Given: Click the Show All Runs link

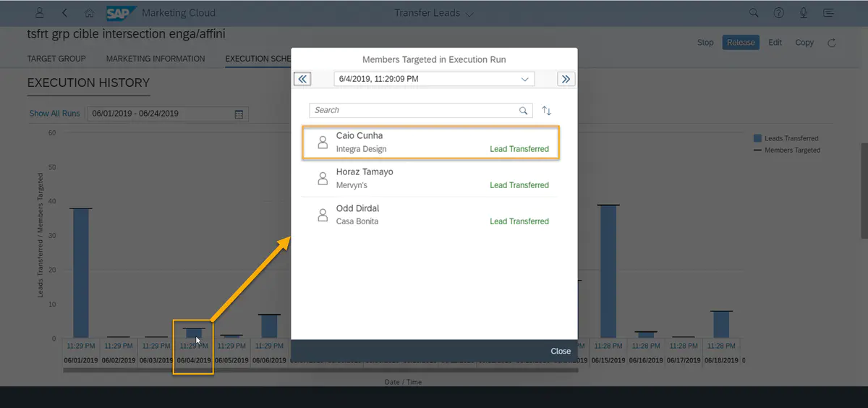Looking at the screenshot, I should tap(54, 114).
